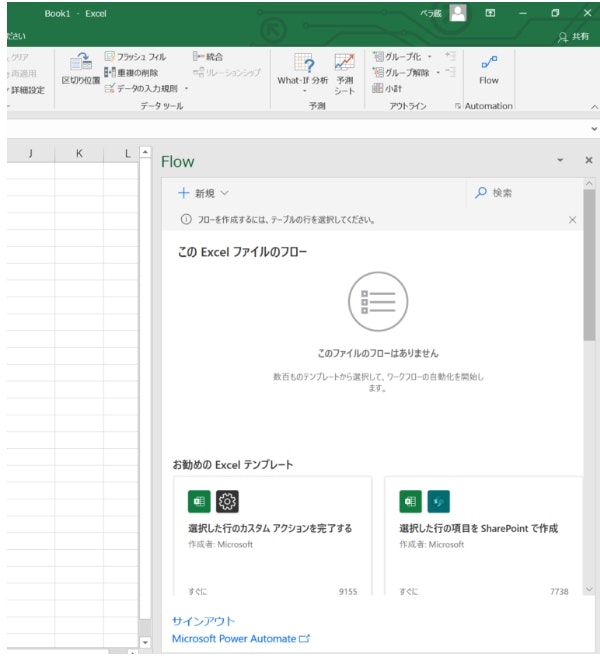This screenshot has height=666, width=600.
Task: Run フラッシュ フィル (Flash Fill)
Action: (135, 56)
